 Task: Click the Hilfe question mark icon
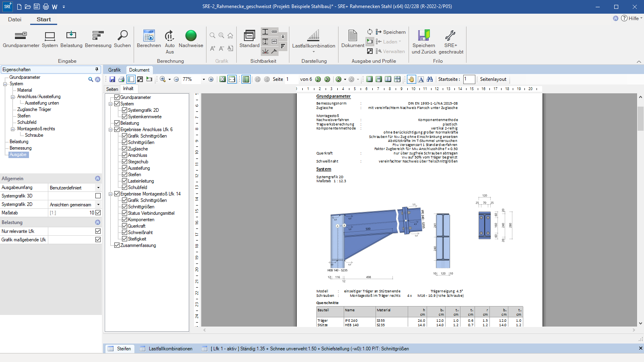(x=624, y=18)
